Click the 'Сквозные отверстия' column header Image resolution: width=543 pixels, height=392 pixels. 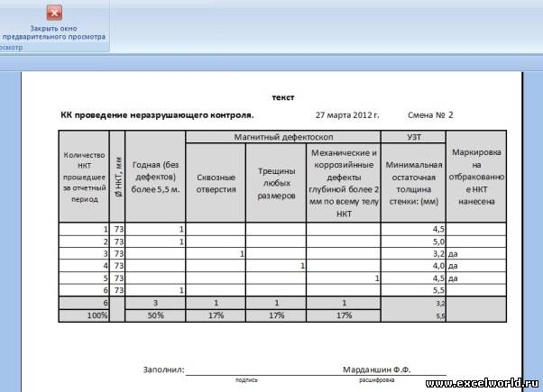[216, 183]
